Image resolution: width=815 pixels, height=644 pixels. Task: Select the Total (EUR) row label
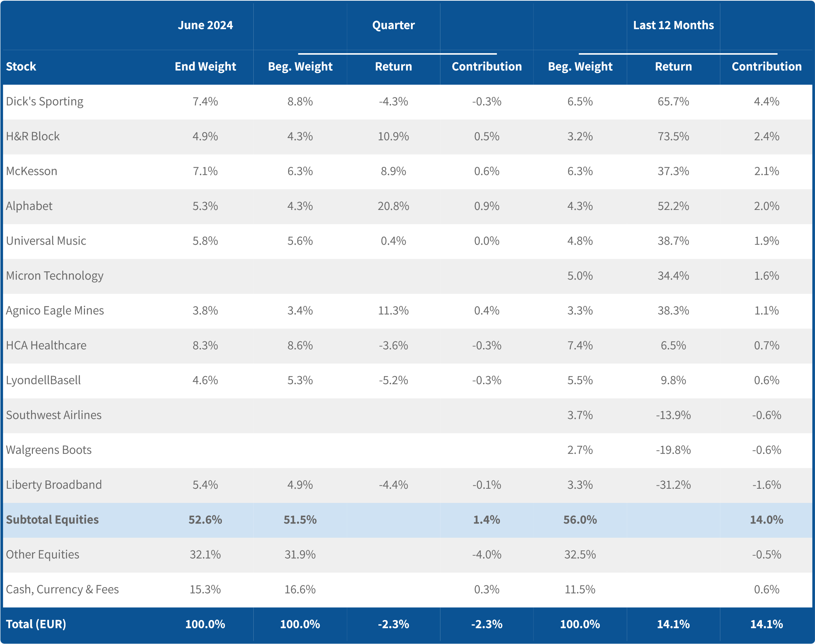click(36, 625)
